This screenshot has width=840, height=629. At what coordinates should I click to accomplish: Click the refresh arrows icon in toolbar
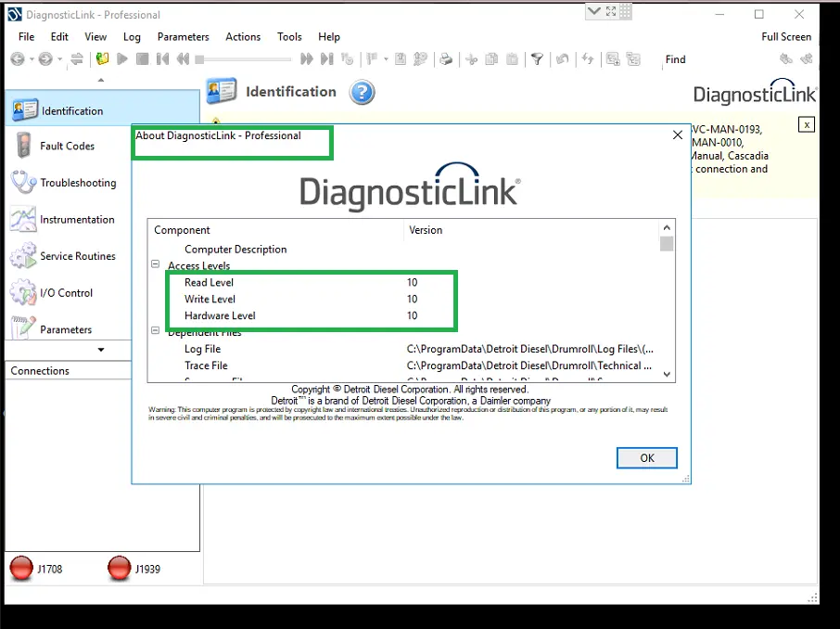(x=588, y=59)
